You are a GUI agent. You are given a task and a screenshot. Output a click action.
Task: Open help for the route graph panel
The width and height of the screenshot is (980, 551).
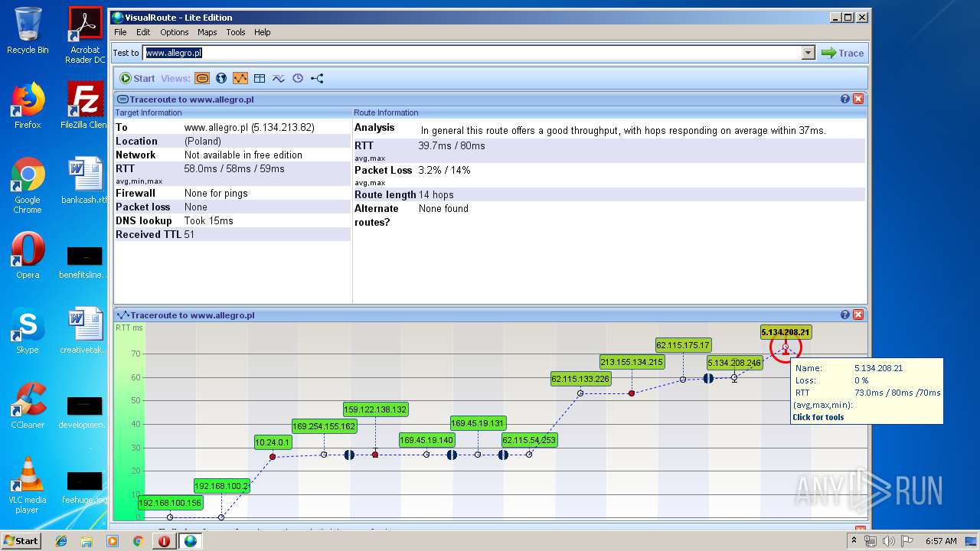coord(845,315)
